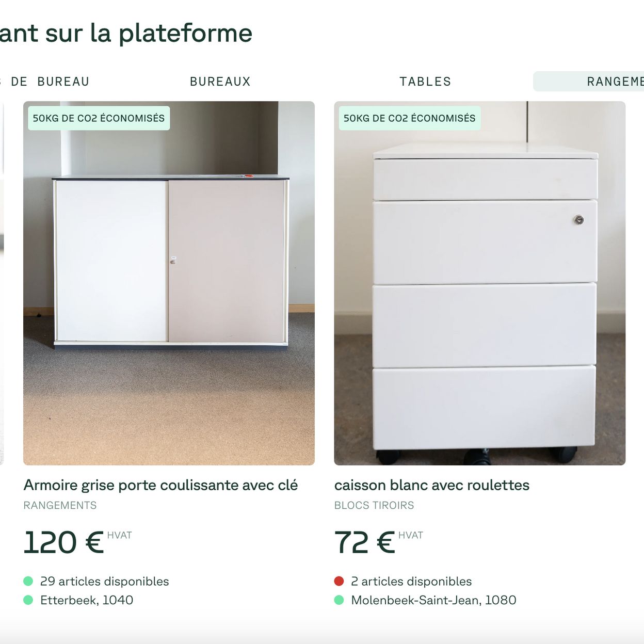
Task: Click red dot beside 2 articles disponibles
Action: 339,581
